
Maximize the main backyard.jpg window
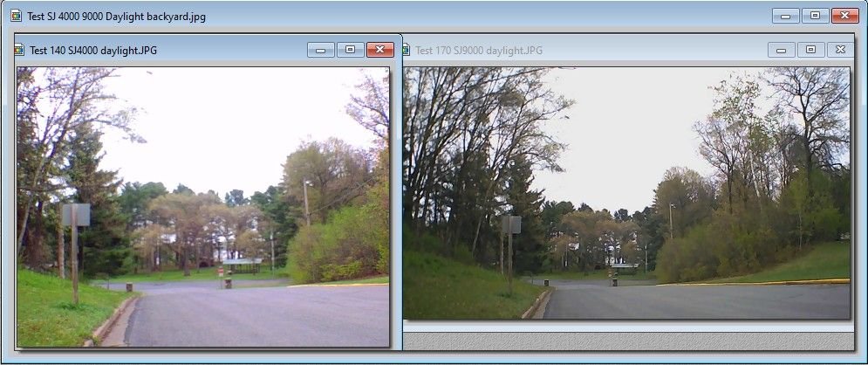point(816,16)
